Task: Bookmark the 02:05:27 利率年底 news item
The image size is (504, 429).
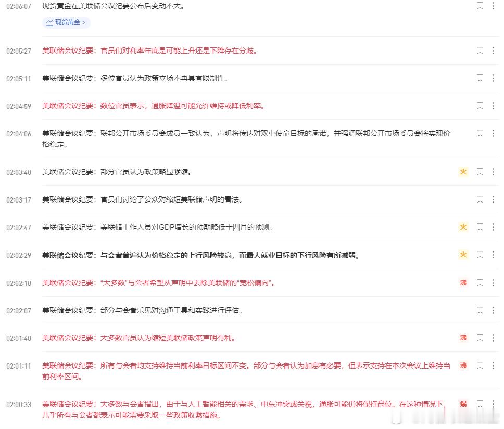Action: tap(480, 51)
